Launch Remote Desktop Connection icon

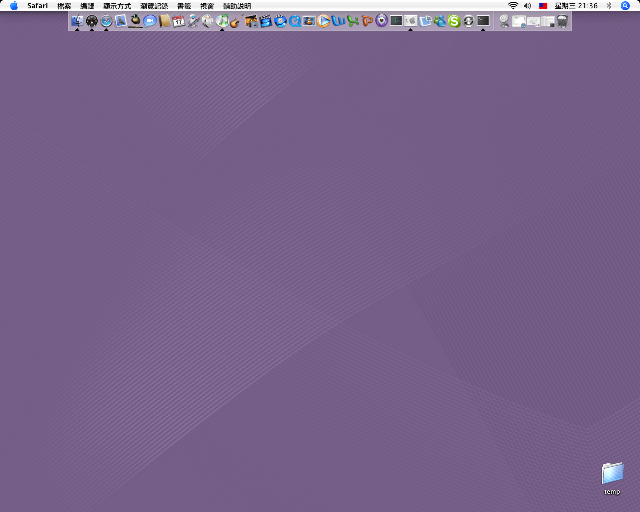tap(425, 21)
